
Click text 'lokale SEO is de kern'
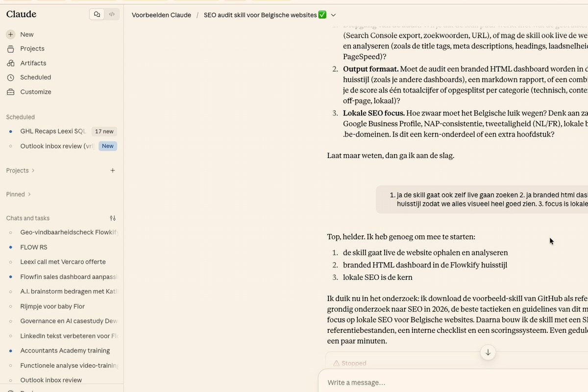(x=378, y=277)
